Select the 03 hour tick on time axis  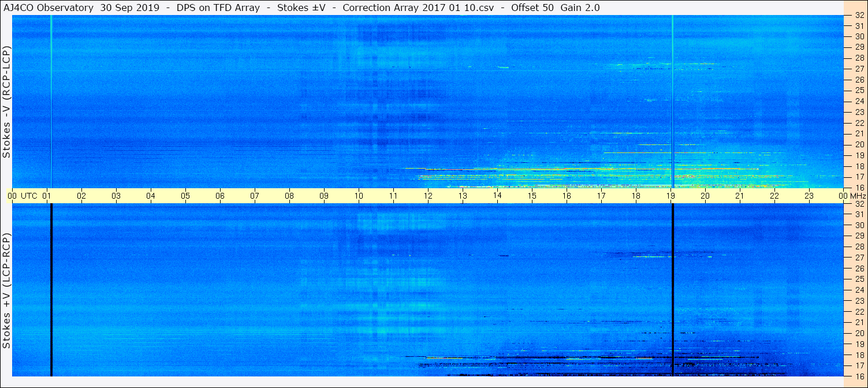pyautogui.click(x=117, y=196)
